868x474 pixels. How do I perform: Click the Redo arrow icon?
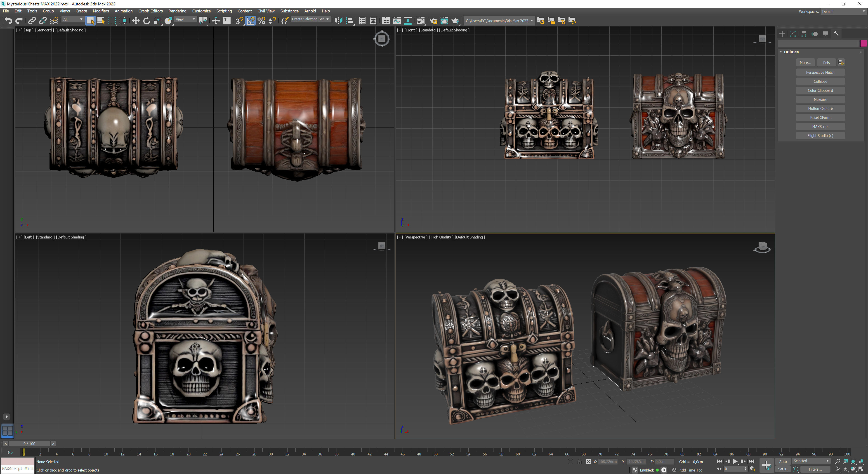click(x=19, y=21)
